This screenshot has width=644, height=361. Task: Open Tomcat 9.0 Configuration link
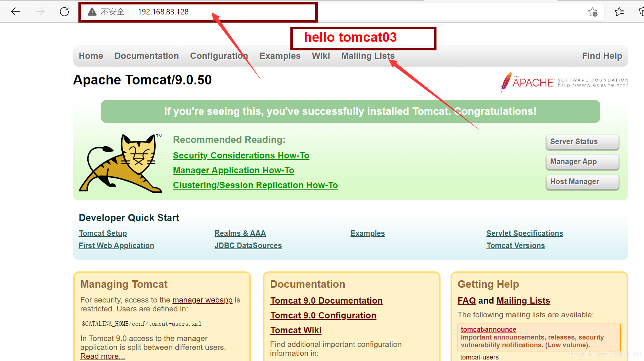pos(323,315)
